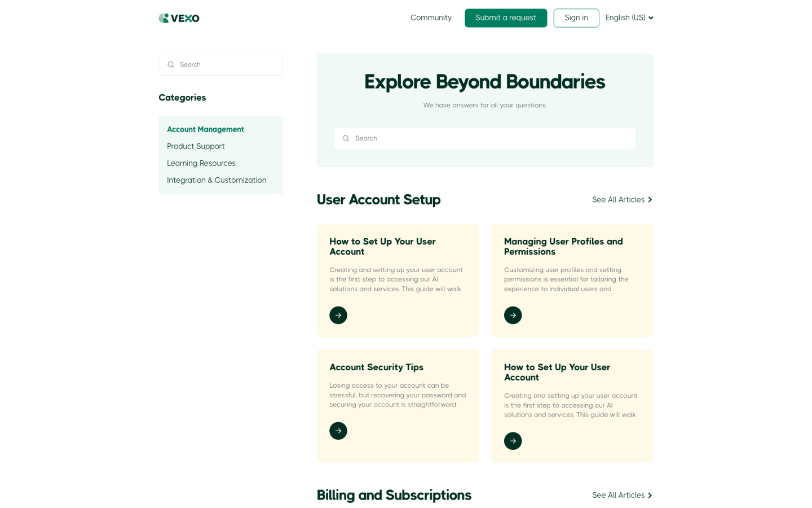
Task: Click arrow icon in bottom-right Set Up Account card
Action: tap(513, 441)
